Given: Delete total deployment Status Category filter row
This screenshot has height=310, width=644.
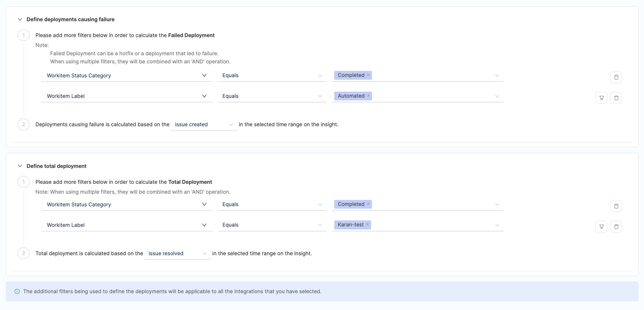Looking at the screenshot, I should pyautogui.click(x=616, y=206).
